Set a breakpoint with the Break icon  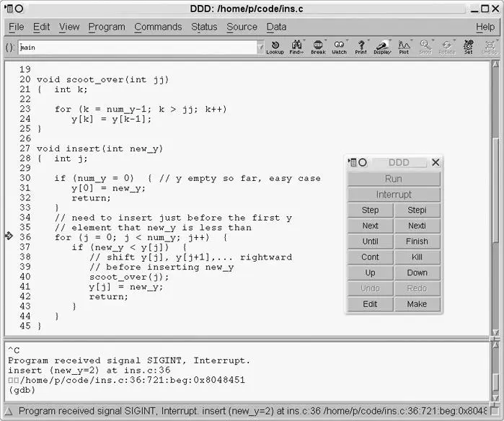click(x=318, y=47)
